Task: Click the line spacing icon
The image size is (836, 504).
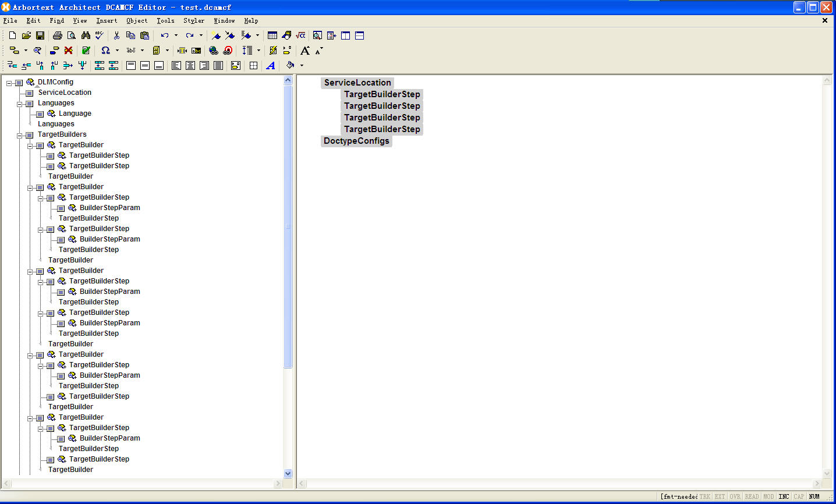Action: pyautogui.click(x=247, y=51)
